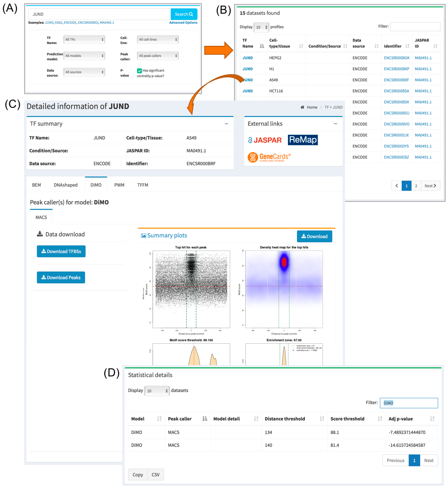
Task: Click the Summary plots Download button
Action: [x=314, y=236]
